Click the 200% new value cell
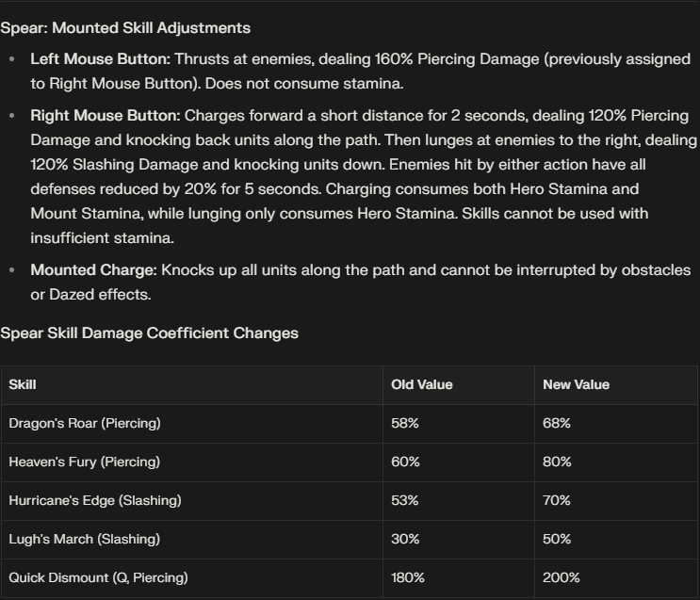Viewport: 700px width, 600px height. click(616, 578)
